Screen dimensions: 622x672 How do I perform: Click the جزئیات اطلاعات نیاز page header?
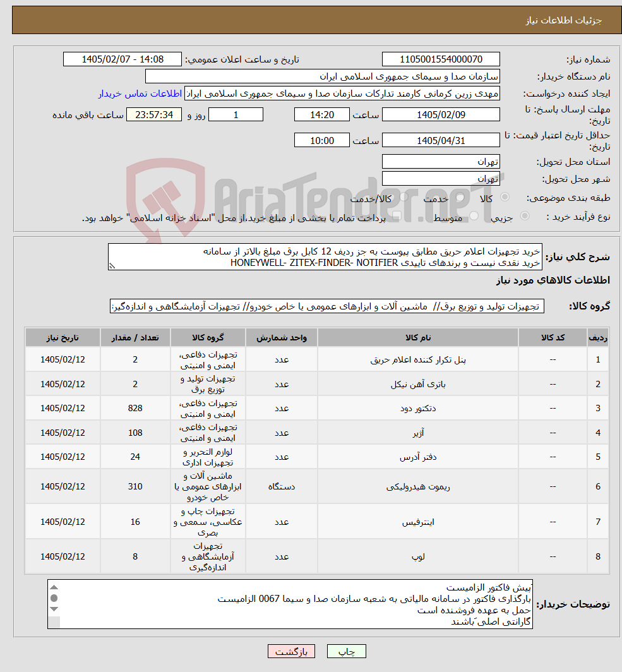pos(316,20)
